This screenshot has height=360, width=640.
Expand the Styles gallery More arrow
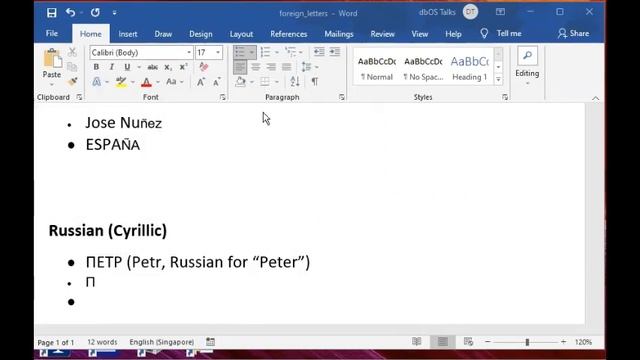coord(498,80)
